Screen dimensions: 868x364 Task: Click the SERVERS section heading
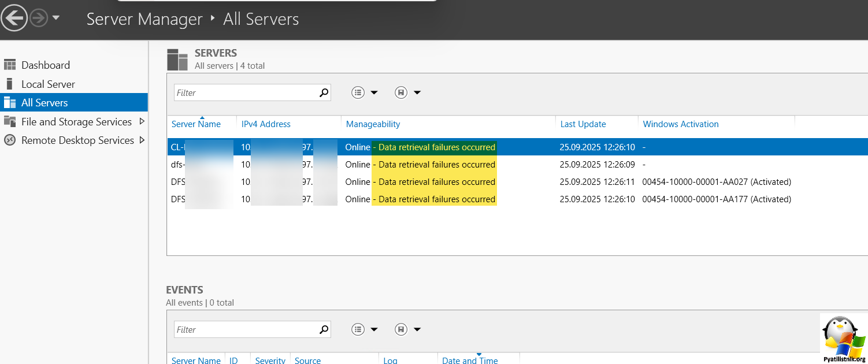(x=216, y=53)
